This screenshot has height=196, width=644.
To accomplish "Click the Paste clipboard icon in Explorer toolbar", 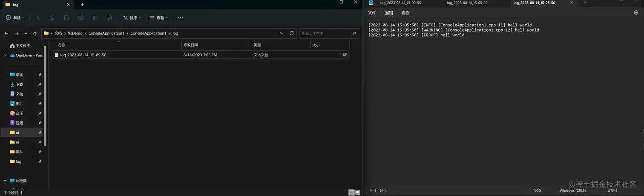I will point(66,18).
